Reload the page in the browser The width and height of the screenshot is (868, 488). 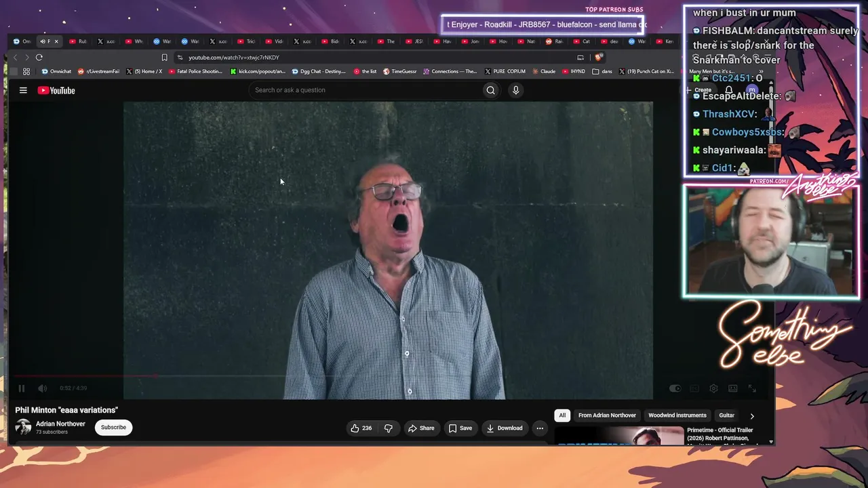pyautogui.click(x=39, y=58)
